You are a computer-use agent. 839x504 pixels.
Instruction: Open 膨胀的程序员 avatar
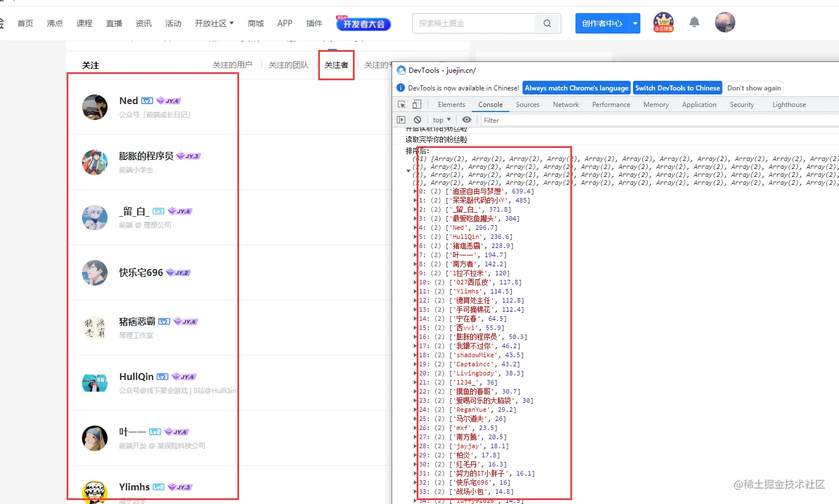pyautogui.click(x=94, y=162)
